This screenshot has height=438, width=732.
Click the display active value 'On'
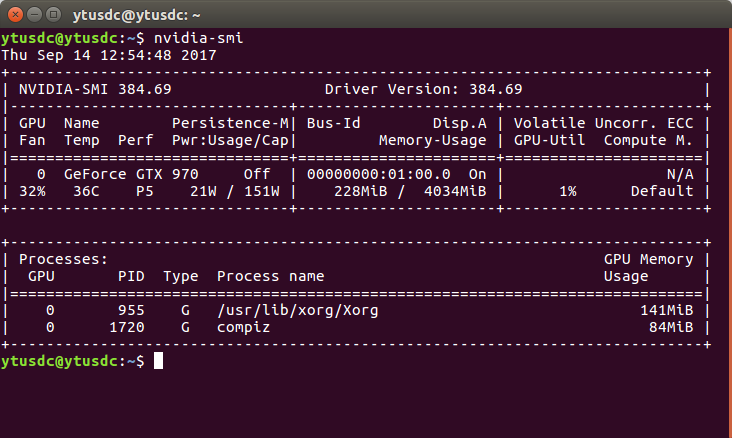click(478, 174)
